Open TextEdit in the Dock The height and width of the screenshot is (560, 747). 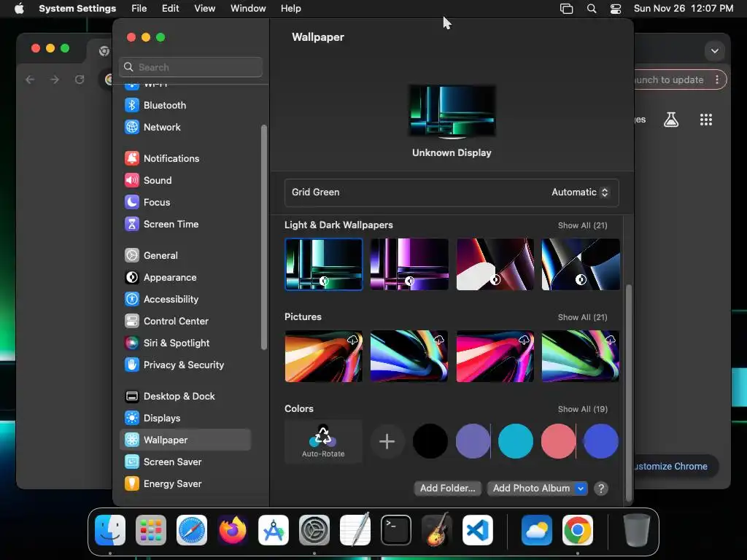tap(355, 530)
